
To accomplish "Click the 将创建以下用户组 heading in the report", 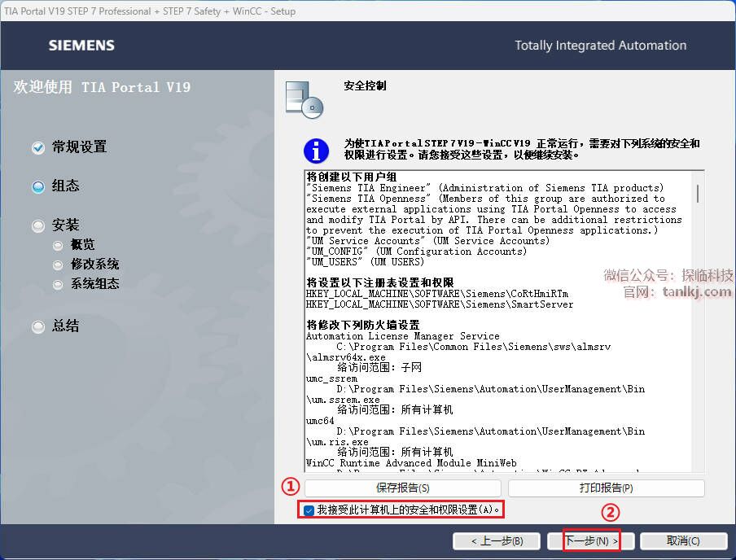I will [352, 177].
